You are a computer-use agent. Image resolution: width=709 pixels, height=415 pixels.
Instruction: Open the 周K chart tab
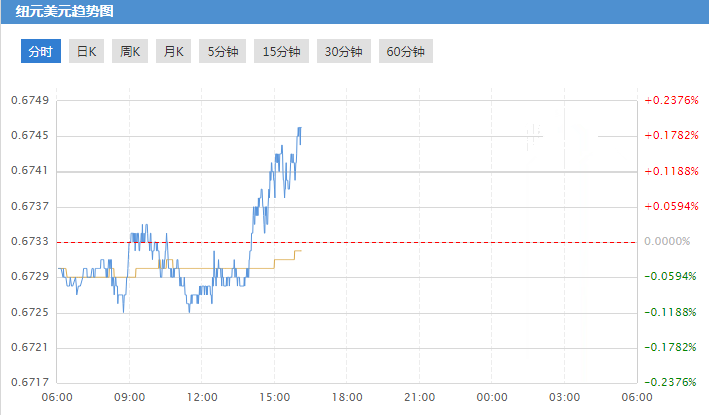pos(130,52)
